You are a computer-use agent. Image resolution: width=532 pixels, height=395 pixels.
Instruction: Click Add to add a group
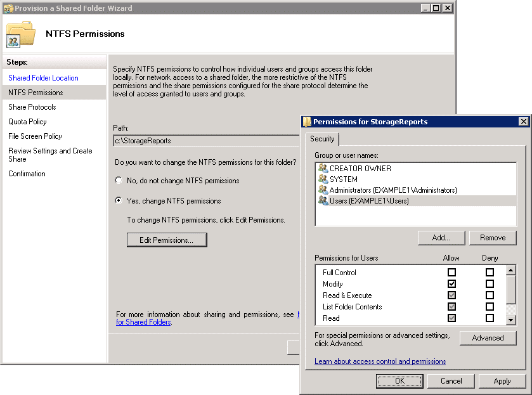[441, 238]
